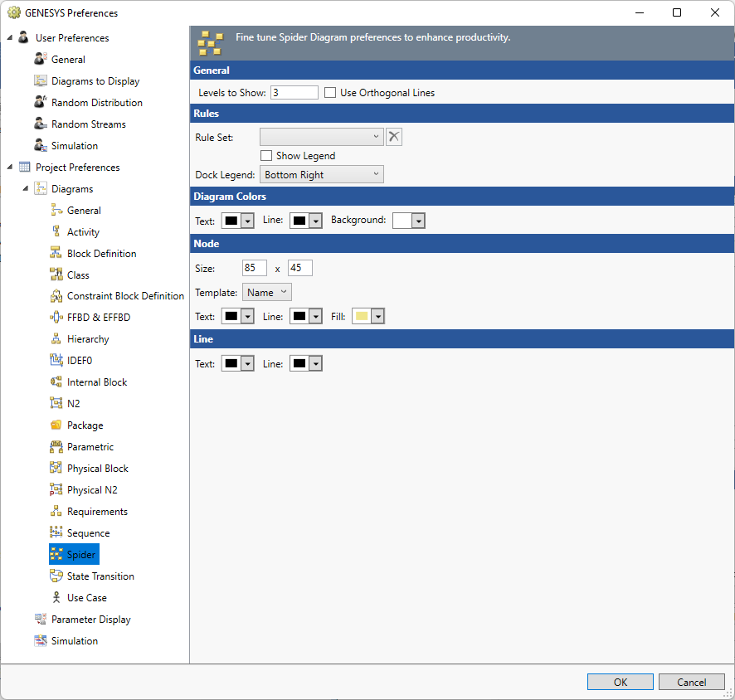The image size is (735, 700).
Task: Clear the Rule Set with X icon
Action: coord(394,137)
